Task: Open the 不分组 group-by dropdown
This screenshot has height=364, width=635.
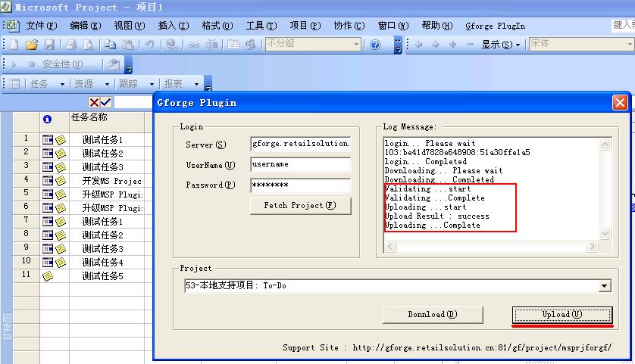Action: click(x=356, y=44)
